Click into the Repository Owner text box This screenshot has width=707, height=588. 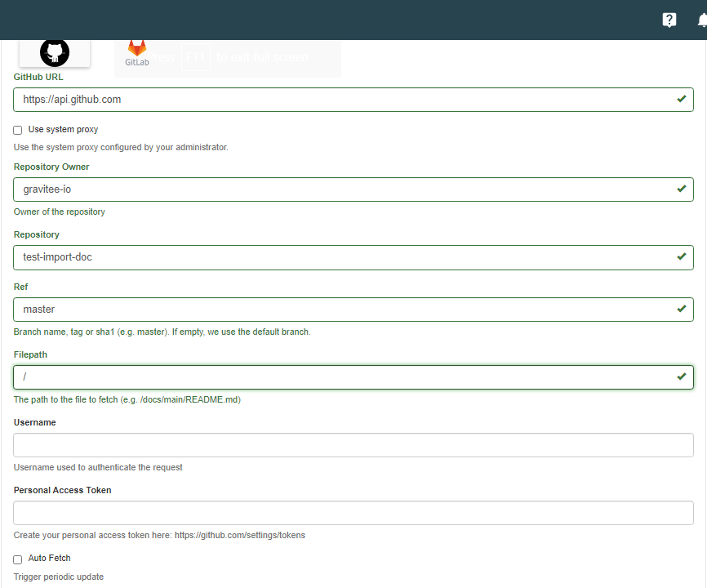[x=343, y=189]
